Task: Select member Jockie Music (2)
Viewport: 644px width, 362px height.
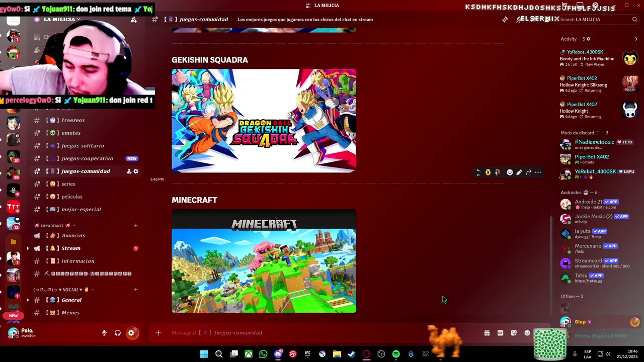Action: 599,219
